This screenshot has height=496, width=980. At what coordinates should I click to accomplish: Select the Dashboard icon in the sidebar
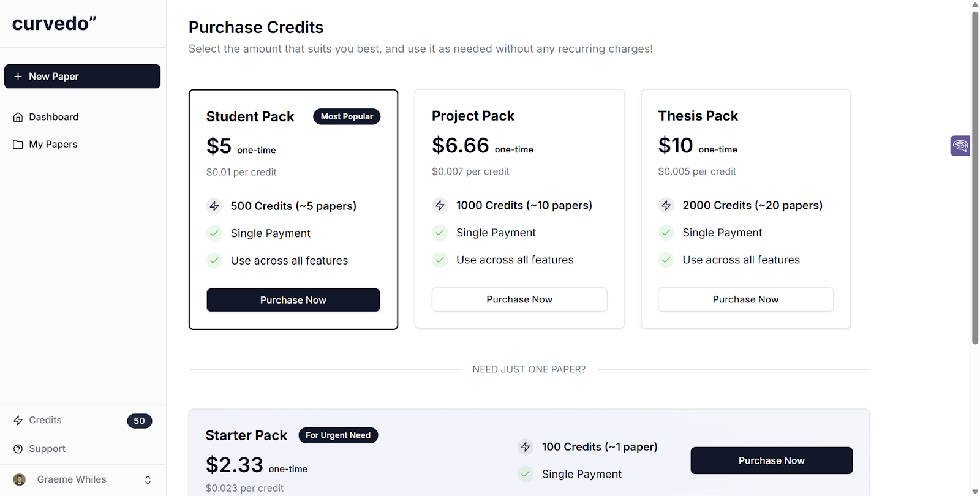18,116
